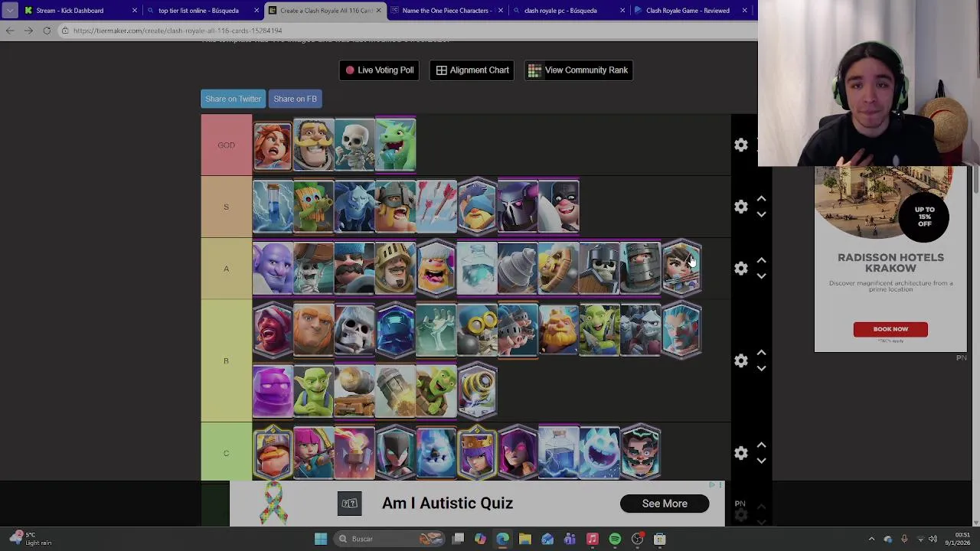Share tier list on Twitter
980x551 pixels.
coord(233,99)
